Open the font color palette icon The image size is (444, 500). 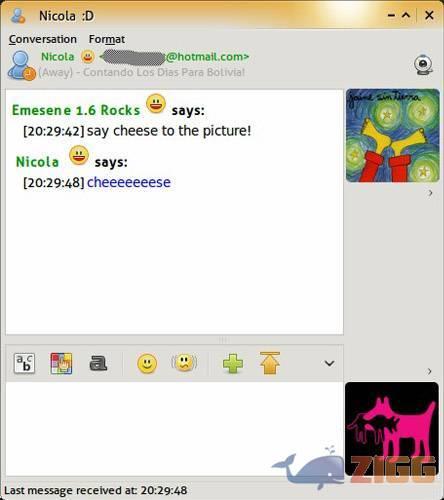(x=61, y=363)
